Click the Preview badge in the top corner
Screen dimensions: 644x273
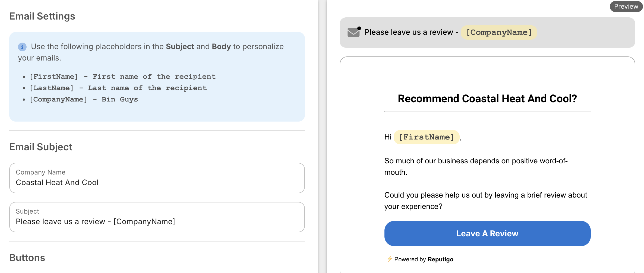pos(626,6)
